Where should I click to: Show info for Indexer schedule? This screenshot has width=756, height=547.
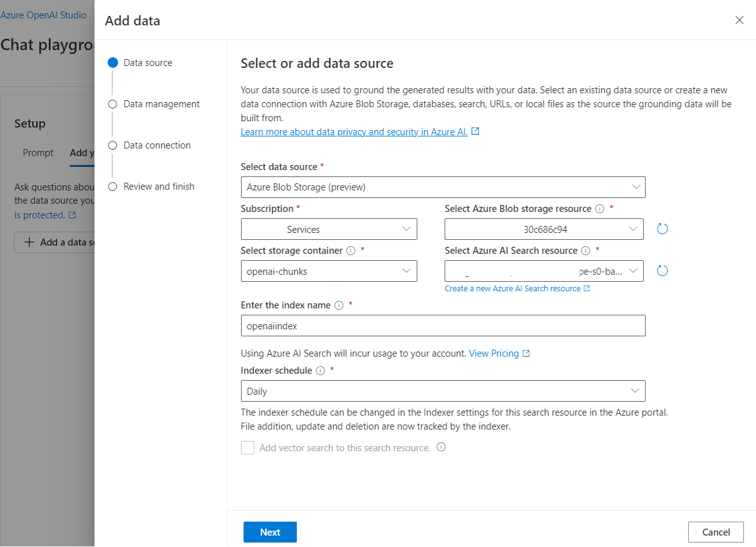[320, 371]
